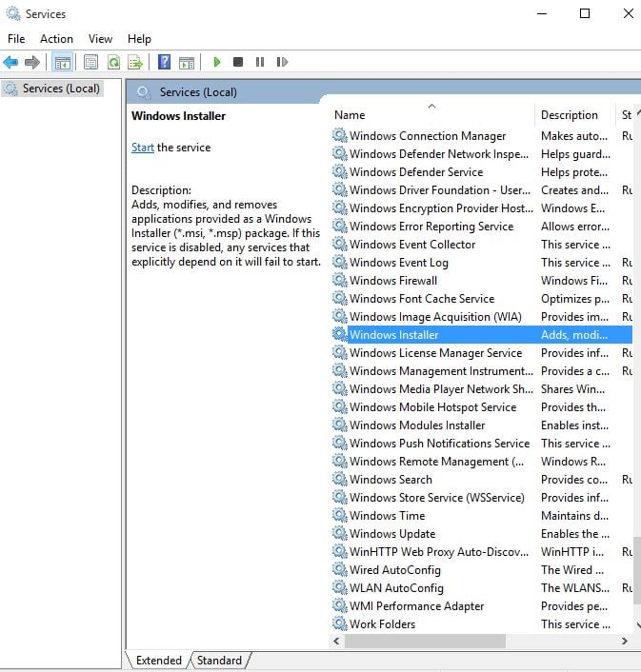
Task: Click the vertical scrollbar thumb
Action: tap(636, 570)
